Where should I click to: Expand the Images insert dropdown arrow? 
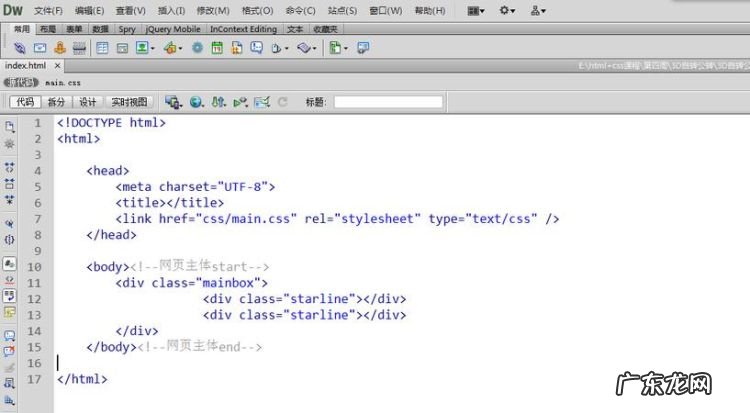pyautogui.click(x=152, y=47)
